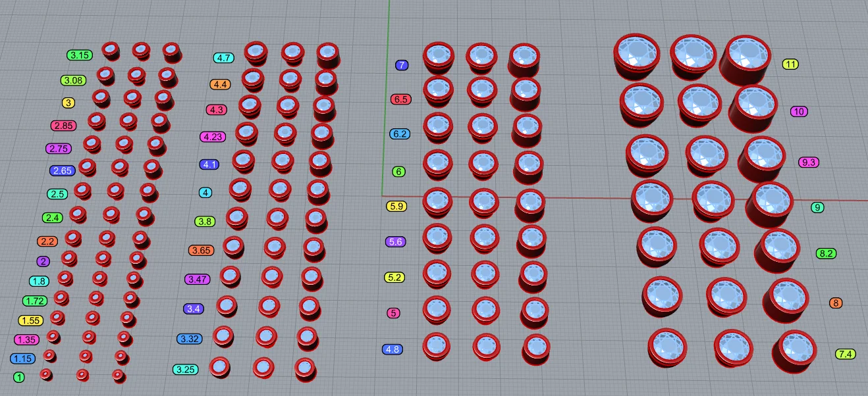Pick the yellow 5.9 tag

(x=397, y=207)
